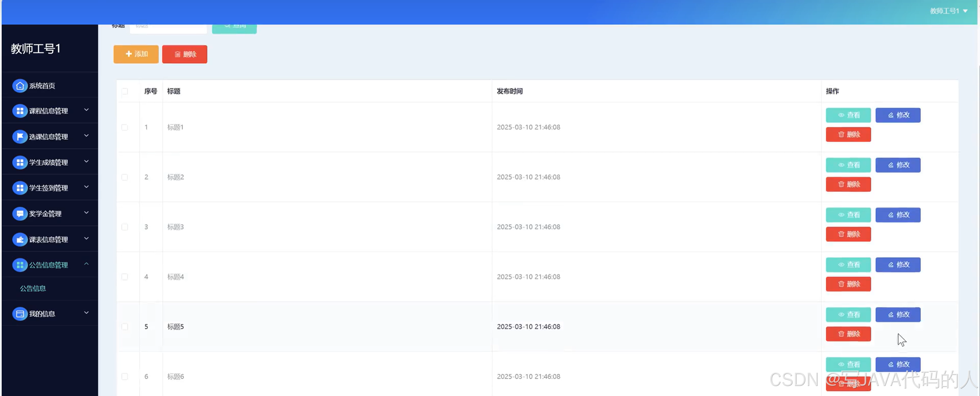
Task: Click the 学生成绩管理 grid icon
Action: tap(20, 162)
